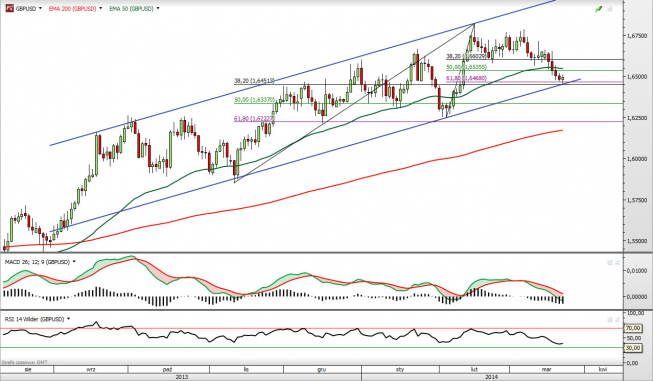This screenshot has height=381, width=653.
Task: Click the 'lut' month on time axis
Action: click(x=474, y=369)
